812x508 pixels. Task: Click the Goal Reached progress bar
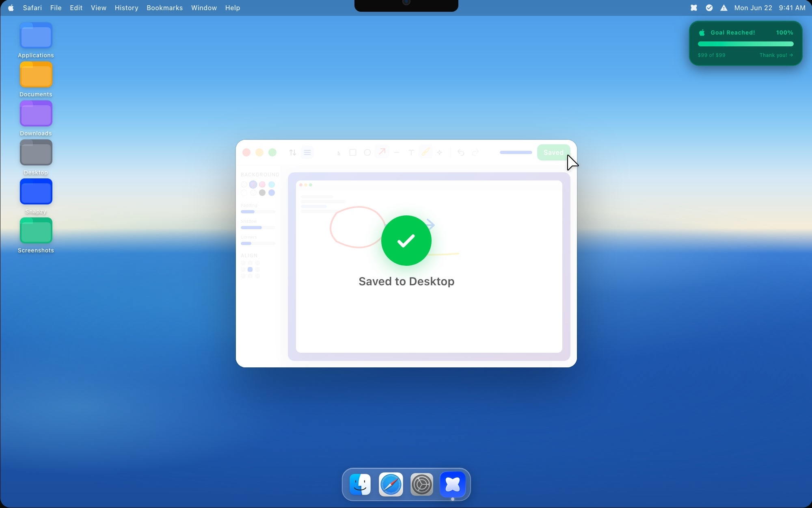[x=745, y=44]
